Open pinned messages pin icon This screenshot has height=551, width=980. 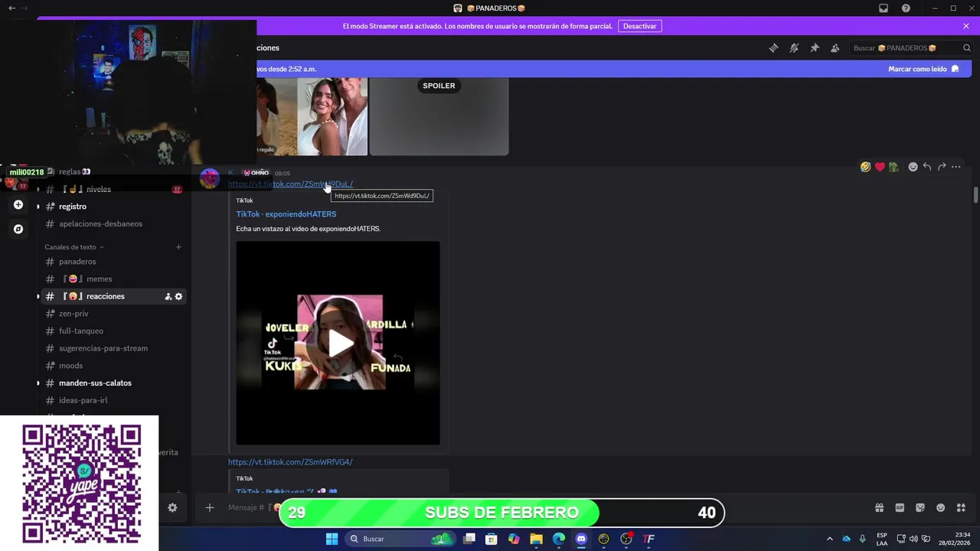coord(815,48)
